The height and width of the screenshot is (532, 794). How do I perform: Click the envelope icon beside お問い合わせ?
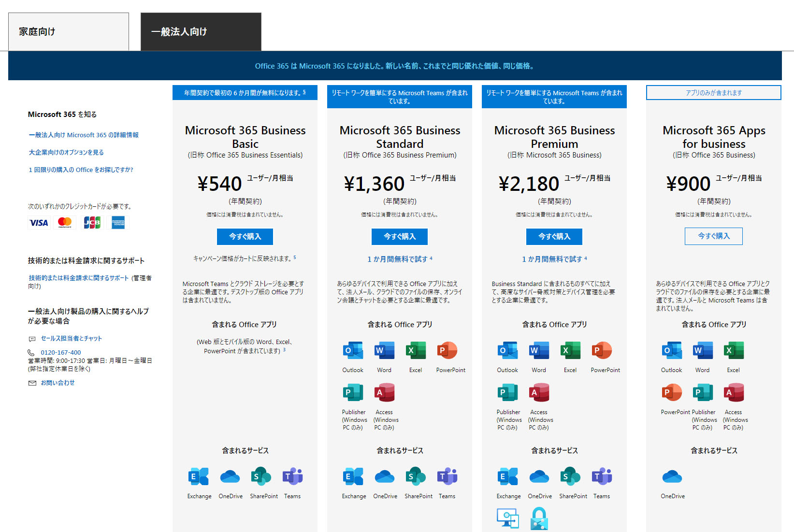pyautogui.click(x=32, y=383)
